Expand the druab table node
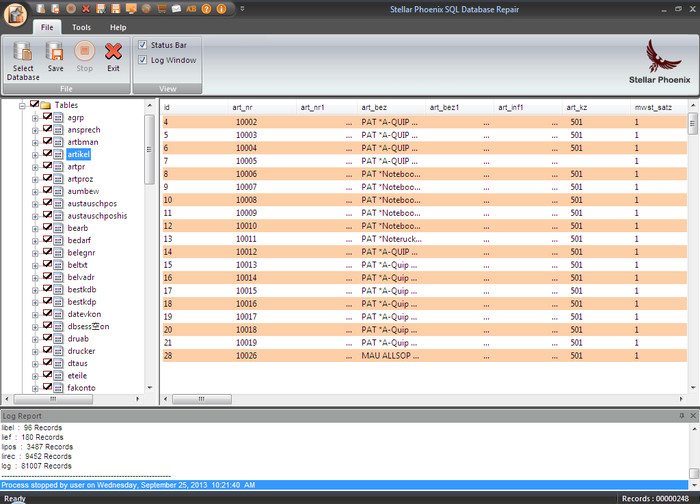700x504 pixels. tap(35, 340)
